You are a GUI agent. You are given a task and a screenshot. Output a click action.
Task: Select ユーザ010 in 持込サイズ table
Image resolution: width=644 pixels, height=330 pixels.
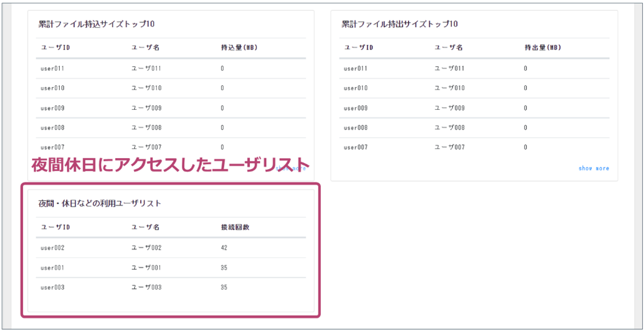click(x=146, y=88)
